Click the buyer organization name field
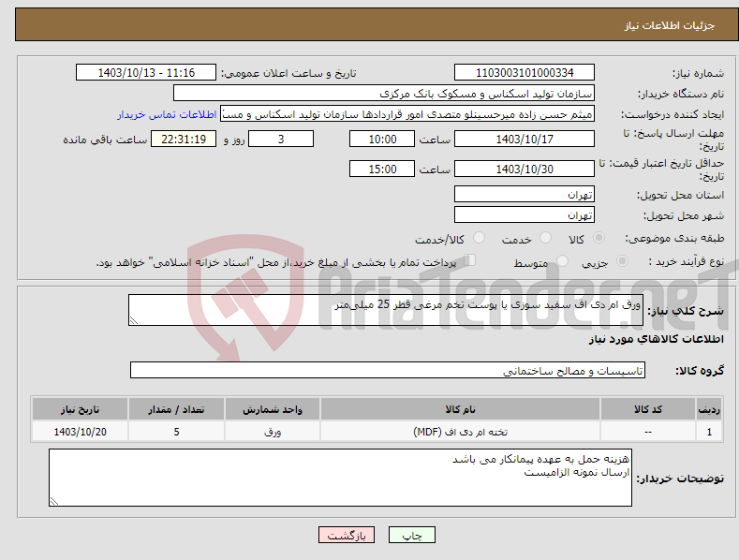This screenshot has height=560, width=739. (384, 94)
